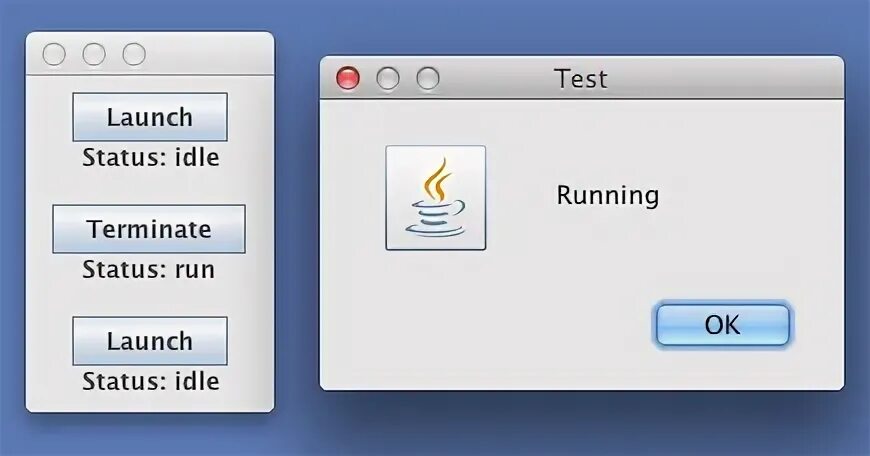Close the Test dialog with red button
This screenshot has height=456, width=870.
(x=348, y=78)
